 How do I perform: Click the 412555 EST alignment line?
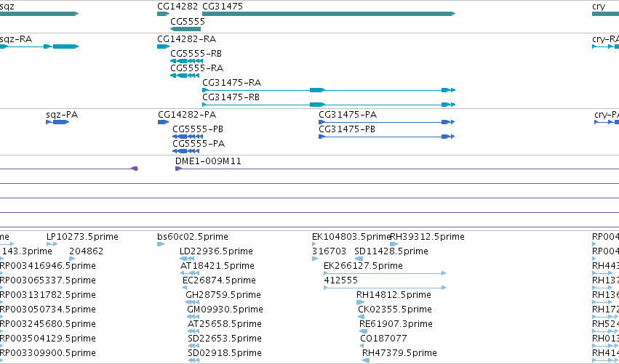point(385,288)
